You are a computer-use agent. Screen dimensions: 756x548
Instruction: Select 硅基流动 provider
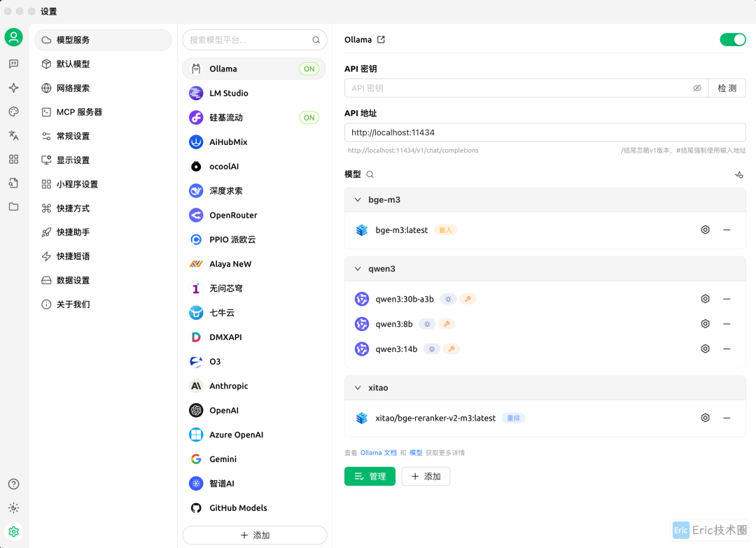[x=254, y=118]
